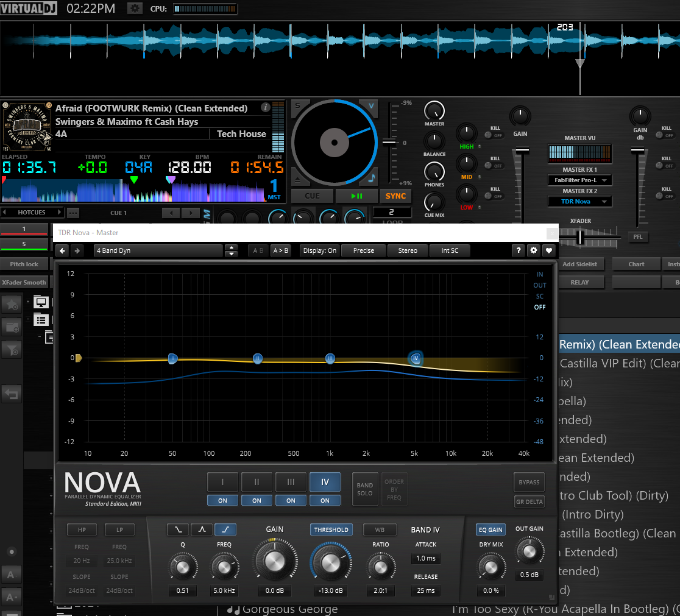Screen dimensions: 680x616
Task: Select the bell filter shape icon
Action: [202, 529]
